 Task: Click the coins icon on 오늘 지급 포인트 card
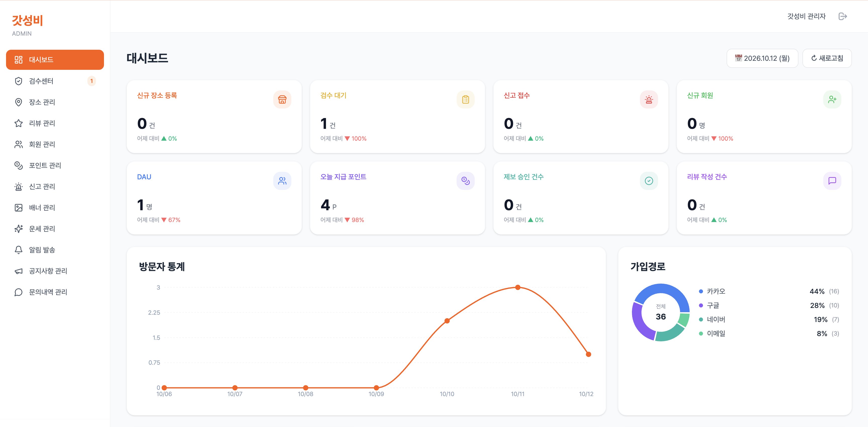(465, 181)
